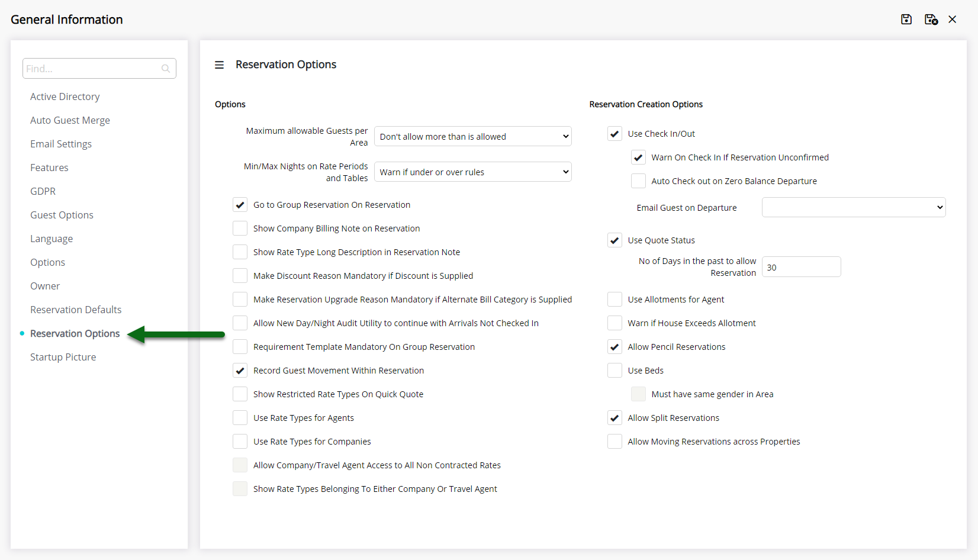
Task: Open Startup Picture settings
Action: pos(63,357)
